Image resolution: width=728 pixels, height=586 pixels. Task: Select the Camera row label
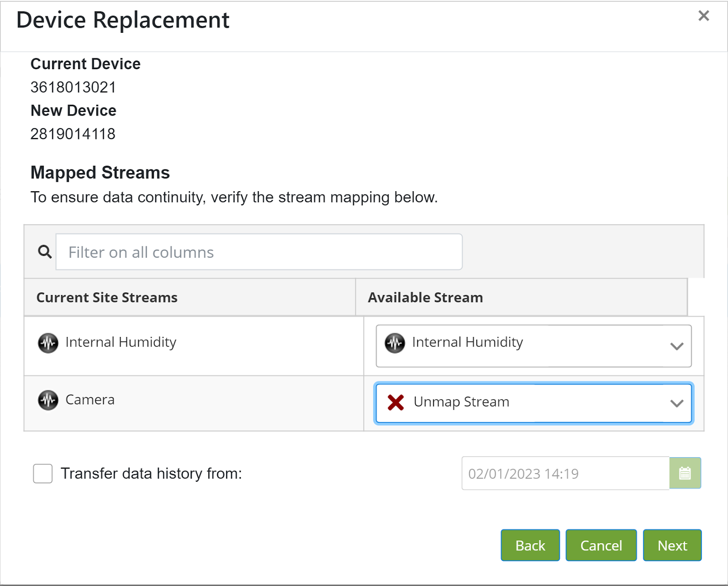click(x=90, y=400)
